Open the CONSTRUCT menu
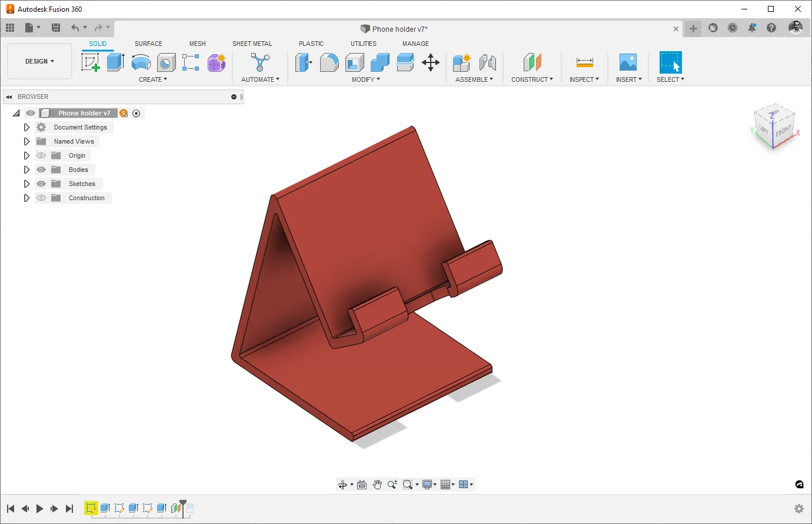The width and height of the screenshot is (812, 524). click(533, 79)
